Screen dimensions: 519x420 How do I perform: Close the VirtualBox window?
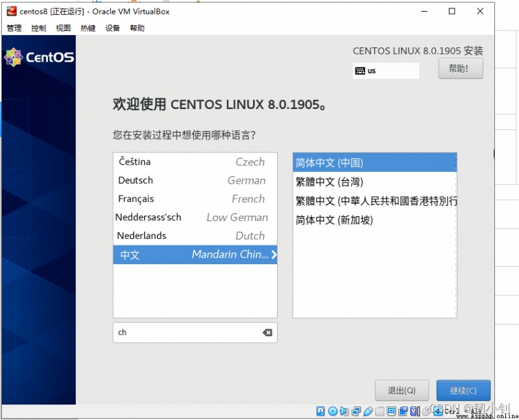tap(480, 11)
